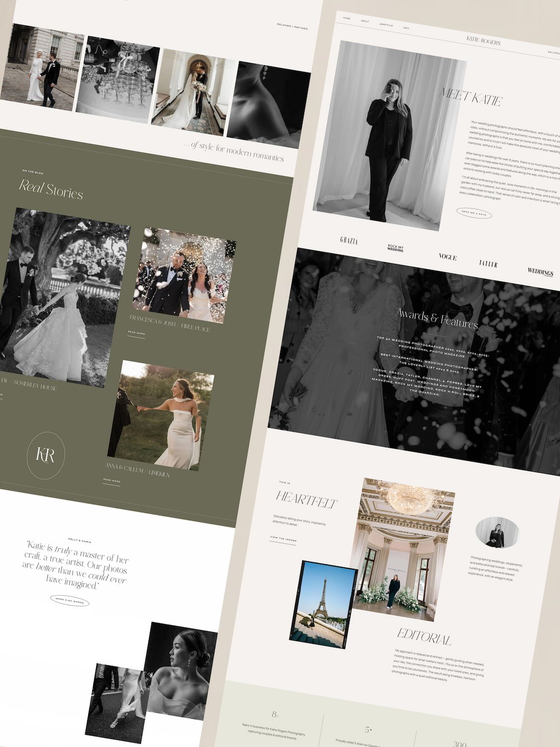This screenshot has width=560, height=747.
Task: Click READ MORE under Anna & Callum
Action: [x=112, y=481]
